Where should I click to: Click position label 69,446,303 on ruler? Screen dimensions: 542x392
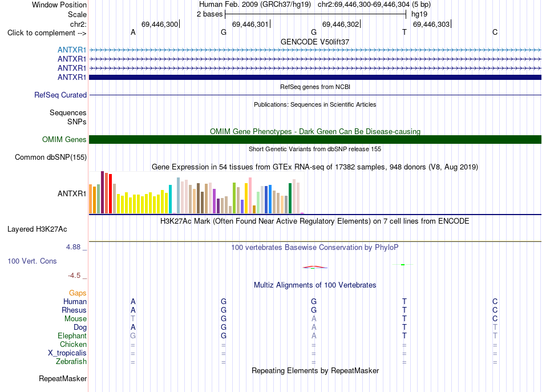(x=431, y=24)
